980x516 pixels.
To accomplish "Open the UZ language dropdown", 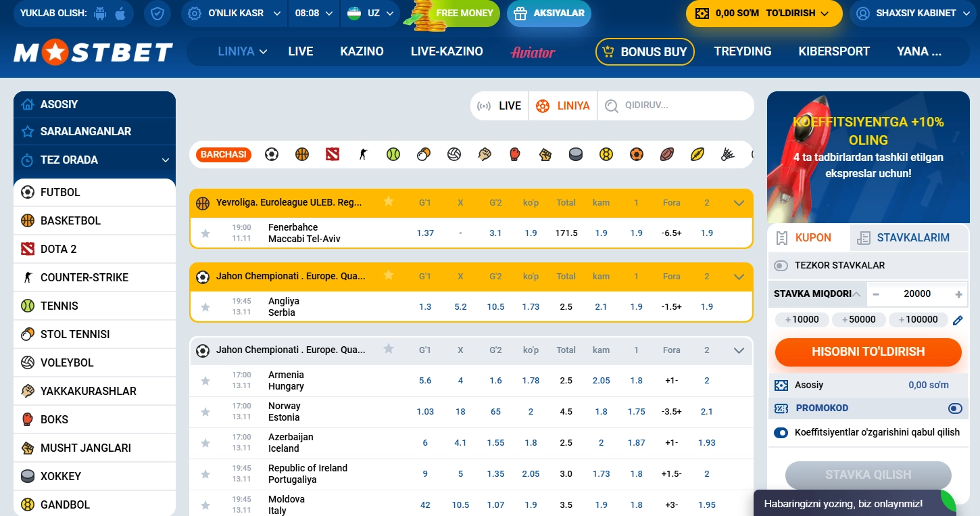I will click(x=372, y=14).
